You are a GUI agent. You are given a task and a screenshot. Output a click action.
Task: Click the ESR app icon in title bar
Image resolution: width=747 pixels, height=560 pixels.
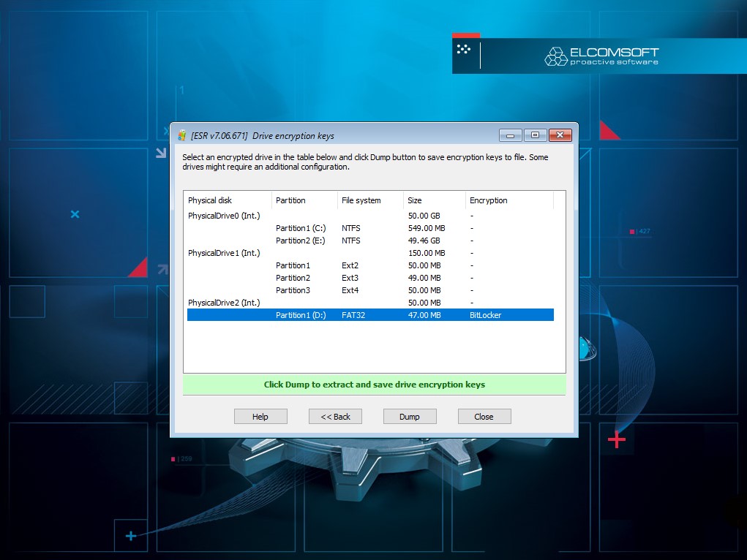click(182, 135)
